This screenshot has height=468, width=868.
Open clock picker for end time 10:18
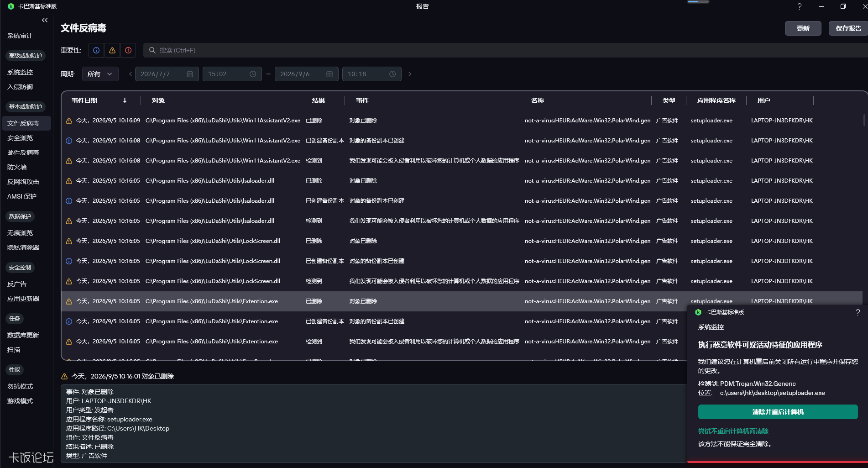point(392,74)
